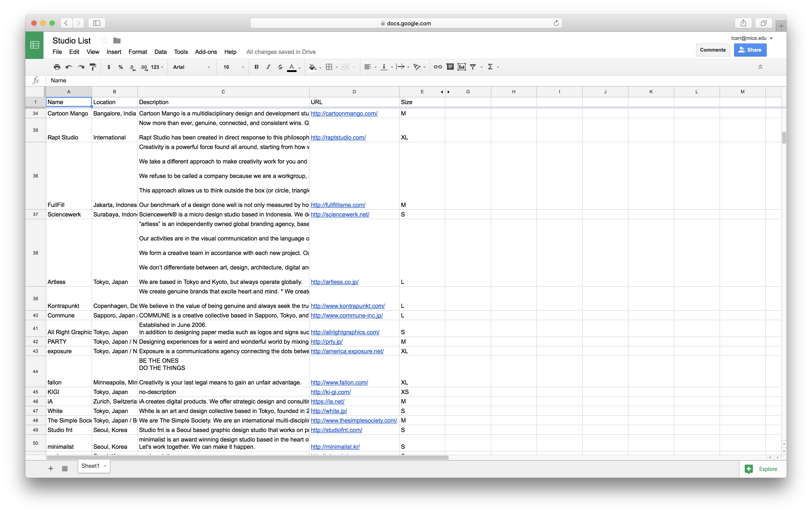Insert a chart using chart icon
812x514 pixels.
tap(462, 67)
